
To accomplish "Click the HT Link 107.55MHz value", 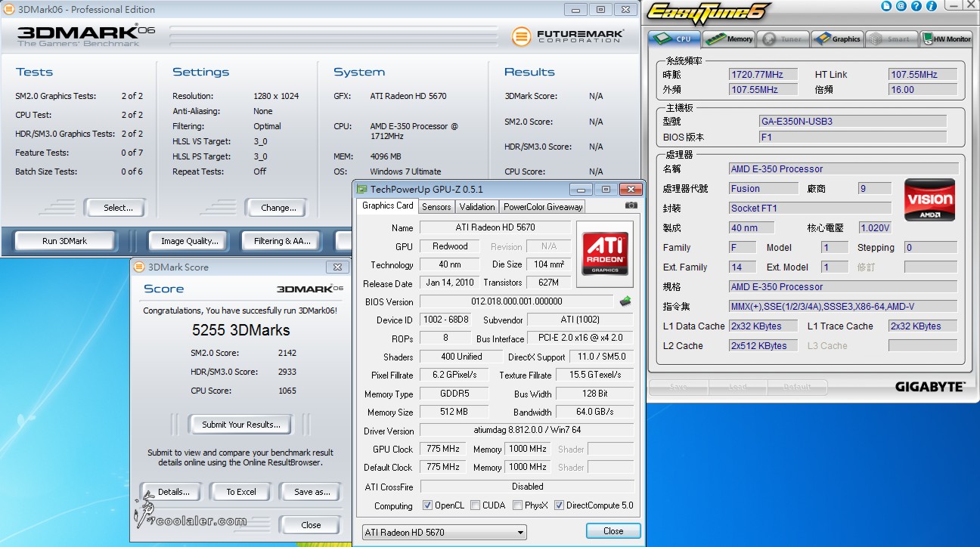I will click(923, 75).
